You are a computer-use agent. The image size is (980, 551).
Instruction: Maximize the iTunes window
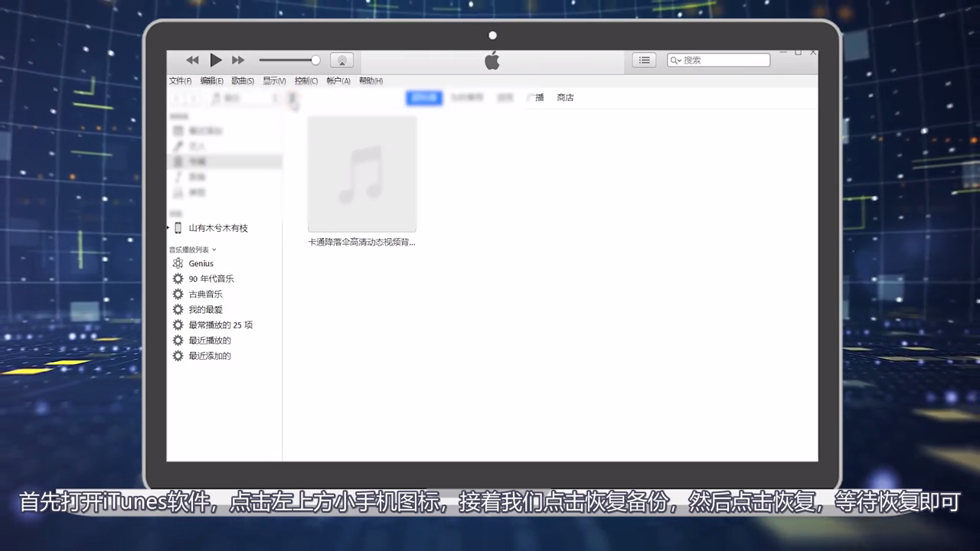pyautogui.click(x=798, y=53)
